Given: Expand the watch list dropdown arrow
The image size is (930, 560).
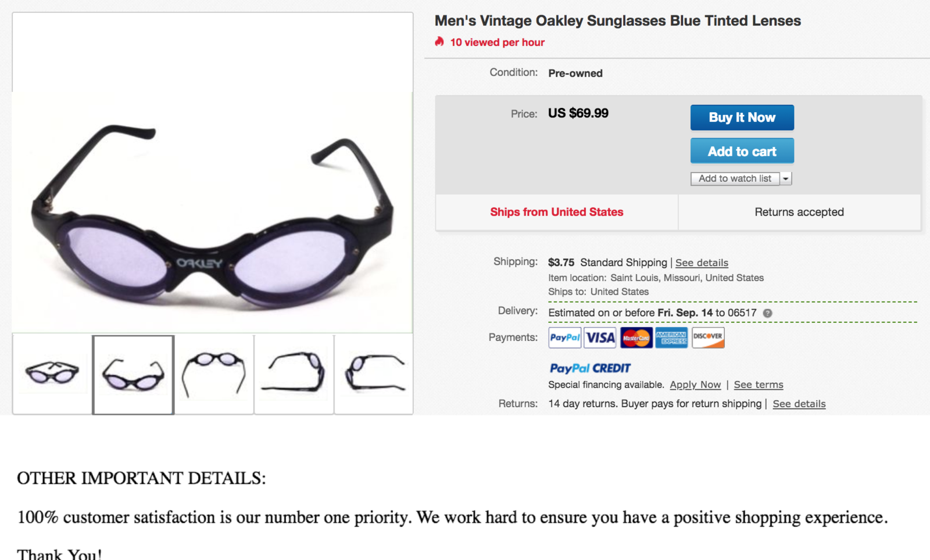Looking at the screenshot, I should 786,179.
